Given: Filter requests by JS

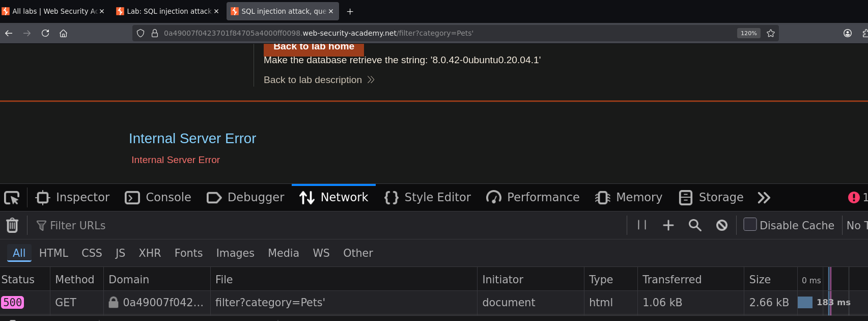Looking at the screenshot, I should point(120,253).
